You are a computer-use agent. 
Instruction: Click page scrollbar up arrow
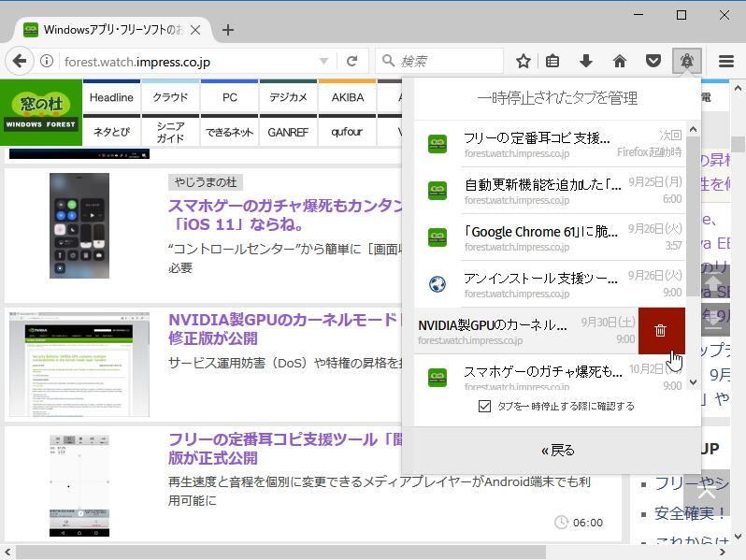click(738, 88)
